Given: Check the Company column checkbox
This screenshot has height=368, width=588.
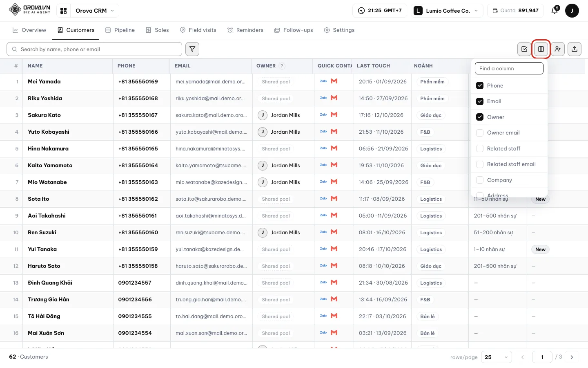Looking at the screenshot, I should (x=480, y=180).
